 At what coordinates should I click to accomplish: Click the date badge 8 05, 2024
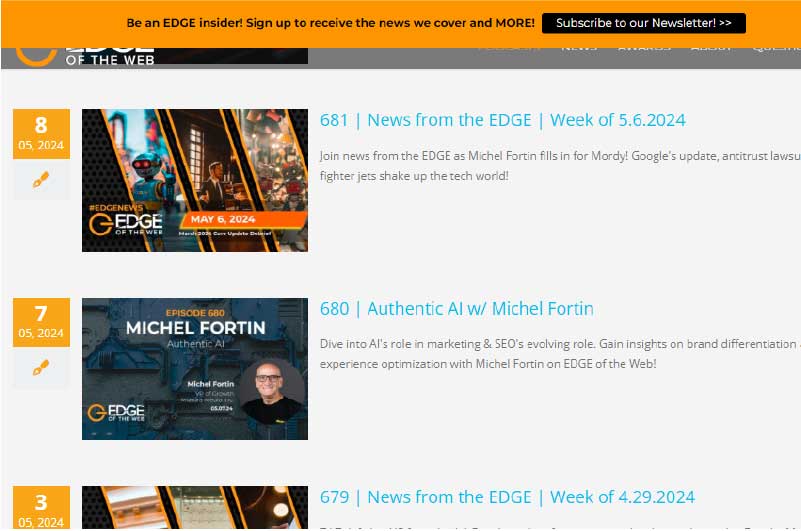pyautogui.click(x=41, y=134)
